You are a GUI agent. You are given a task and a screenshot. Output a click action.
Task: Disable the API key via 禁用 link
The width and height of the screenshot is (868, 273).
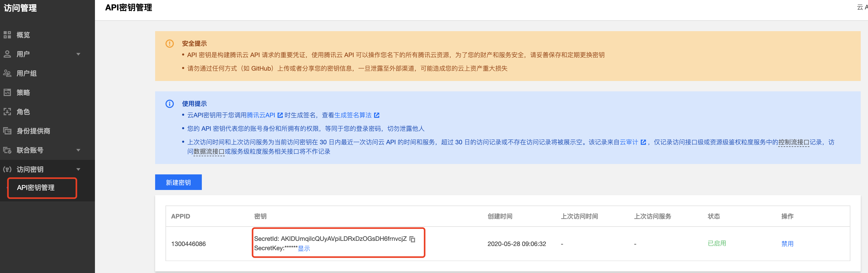[787, 244]
